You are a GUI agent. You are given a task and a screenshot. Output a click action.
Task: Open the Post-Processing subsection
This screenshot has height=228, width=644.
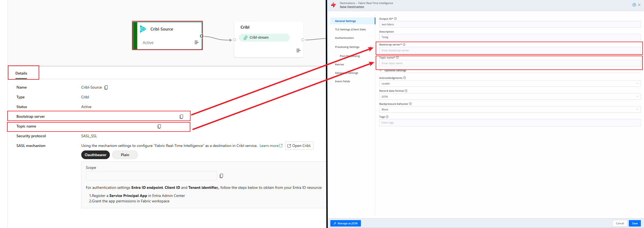tap(350, 56)
